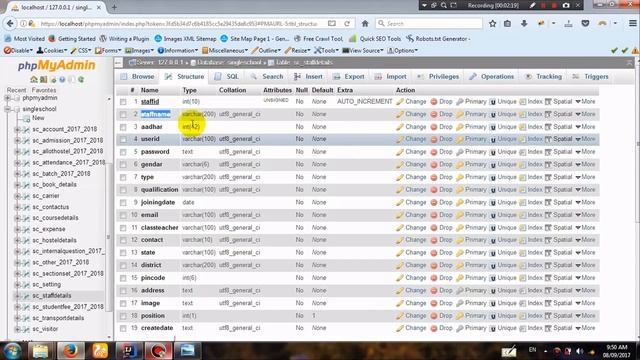Image resolution: width=640 pixels, height=360 pixels.
Task: Open the sc_staffdetails table in the sidebar
Action: [51, 296]
